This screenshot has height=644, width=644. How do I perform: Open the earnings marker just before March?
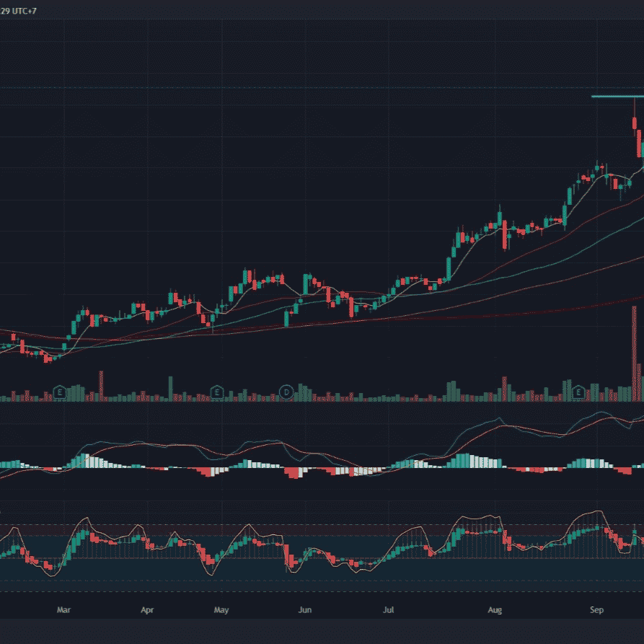click(x=60, y=392)
